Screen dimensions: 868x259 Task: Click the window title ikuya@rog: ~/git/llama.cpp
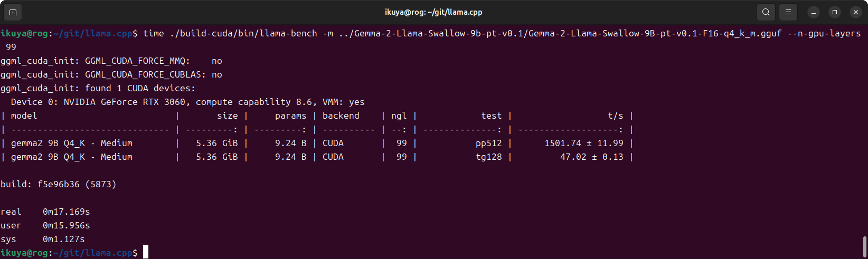point(433,12)
